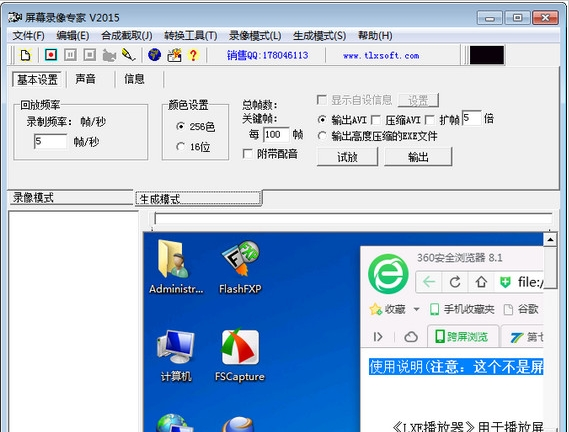569x432 pixels.
Task: Start recording with the red record icon
Action: pyautogui.click(x=51, y=55)
